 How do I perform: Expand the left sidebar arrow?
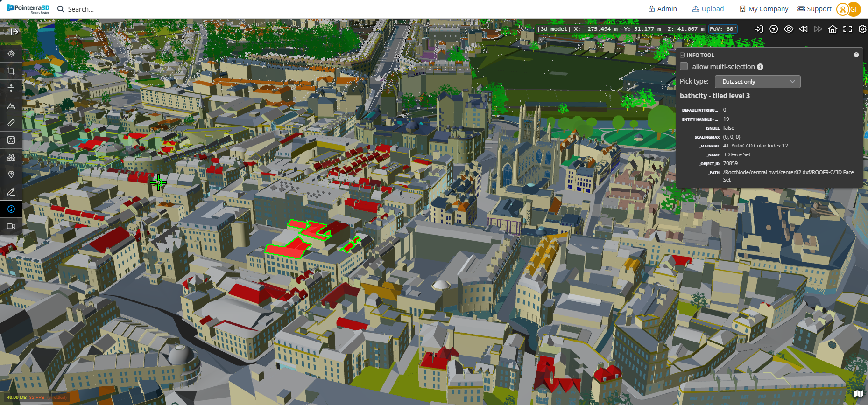coord(14,32)
